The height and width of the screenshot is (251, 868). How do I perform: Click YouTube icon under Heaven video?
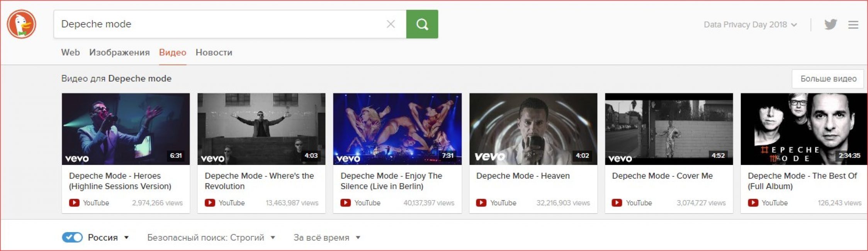(x=481, y=203)
